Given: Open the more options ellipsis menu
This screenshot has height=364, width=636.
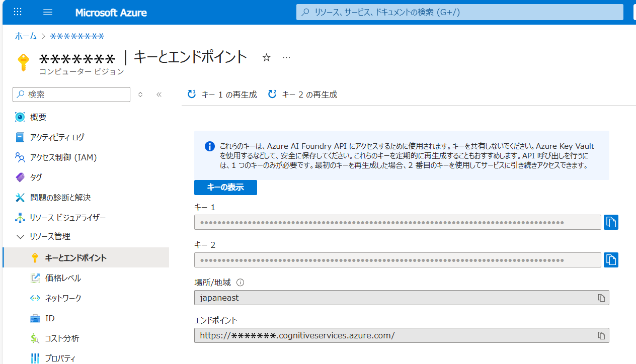Looking at the screenshot, I should 286,58.
